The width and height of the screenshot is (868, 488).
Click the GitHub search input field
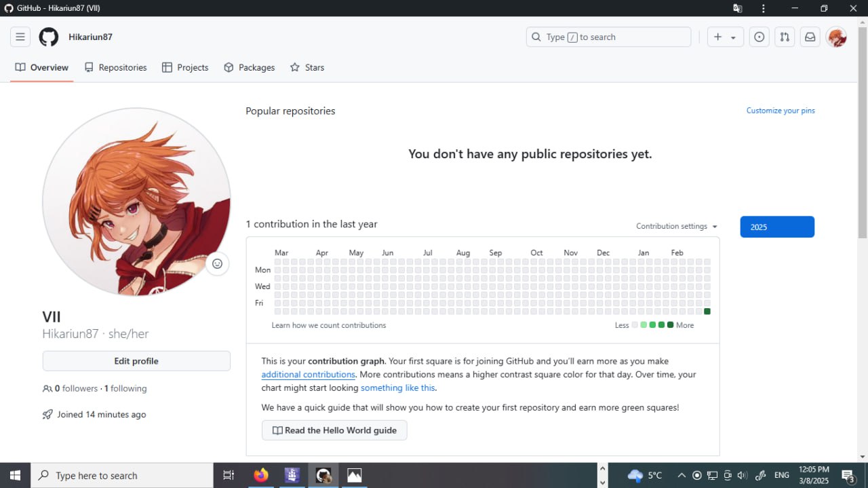point(608,37)
